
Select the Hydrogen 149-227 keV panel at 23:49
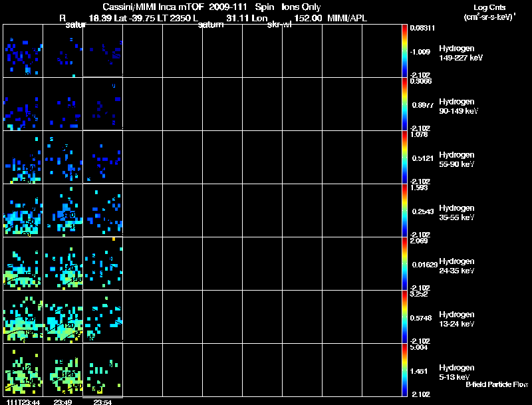click(63, 51)
